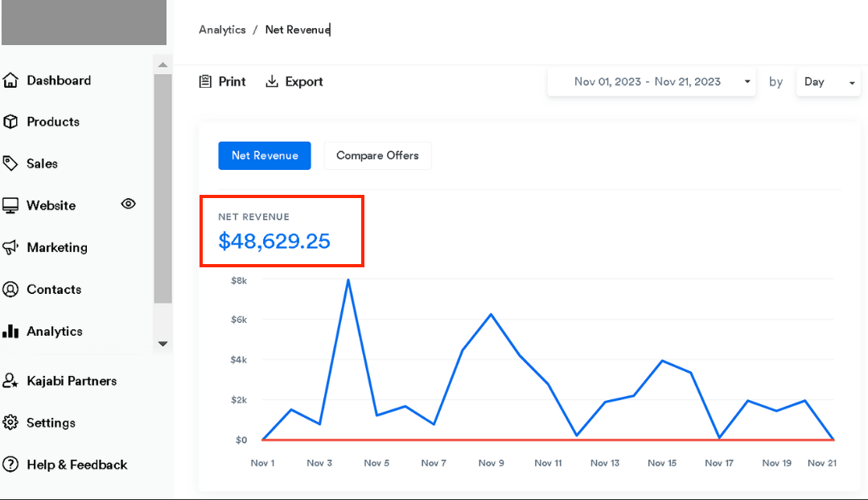Print the net revenue report
The image size is (868, 500).
pyautogui.click(x=222, y=82)
